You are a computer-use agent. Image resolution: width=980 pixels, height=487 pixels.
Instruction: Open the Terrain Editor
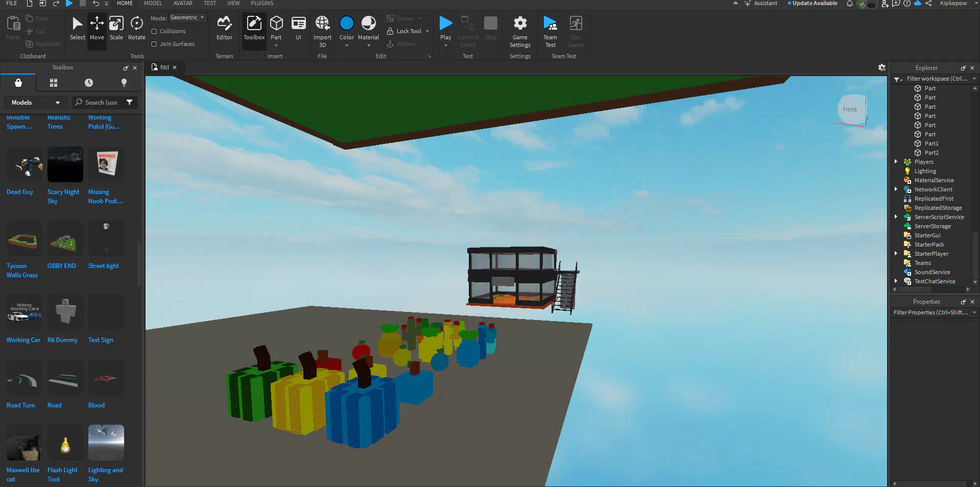(x=224, y=28)
